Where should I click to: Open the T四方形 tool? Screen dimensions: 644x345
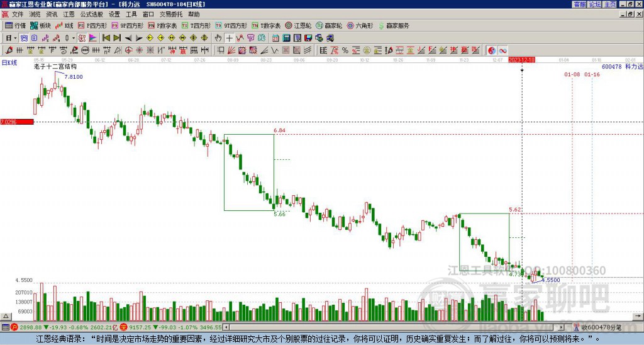click(196, 25)
